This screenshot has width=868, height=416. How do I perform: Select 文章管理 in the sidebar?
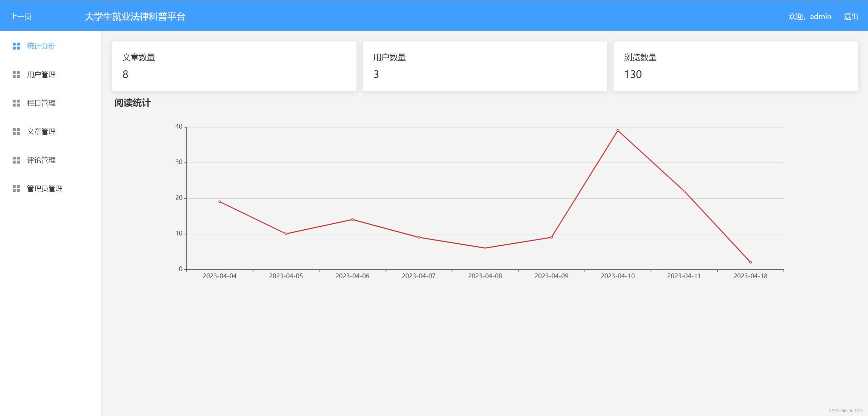pos(41,132)
